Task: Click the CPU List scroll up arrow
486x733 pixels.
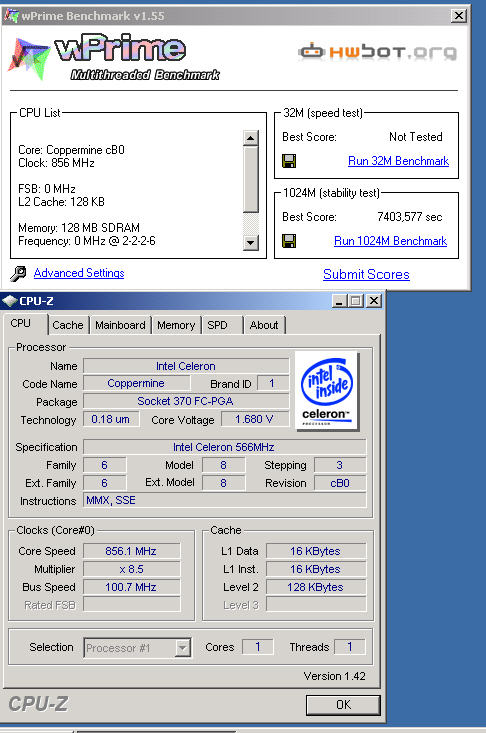Action: pos(251,138)
